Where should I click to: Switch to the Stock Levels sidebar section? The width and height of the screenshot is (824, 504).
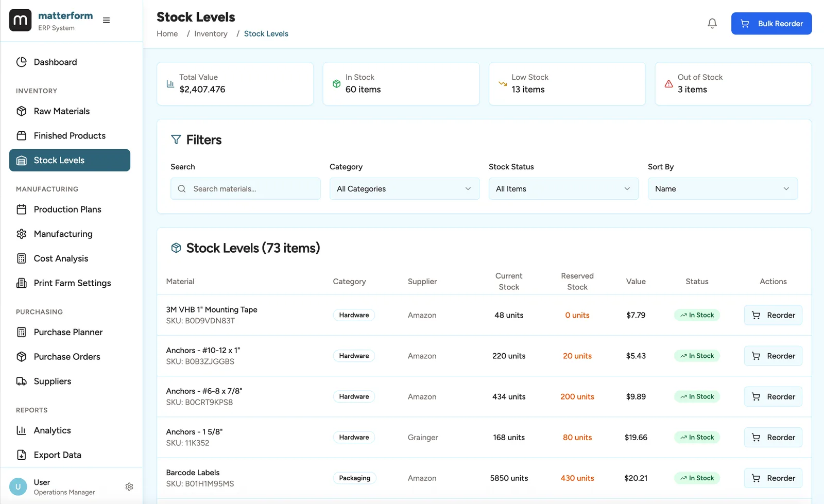pos(69,160)
